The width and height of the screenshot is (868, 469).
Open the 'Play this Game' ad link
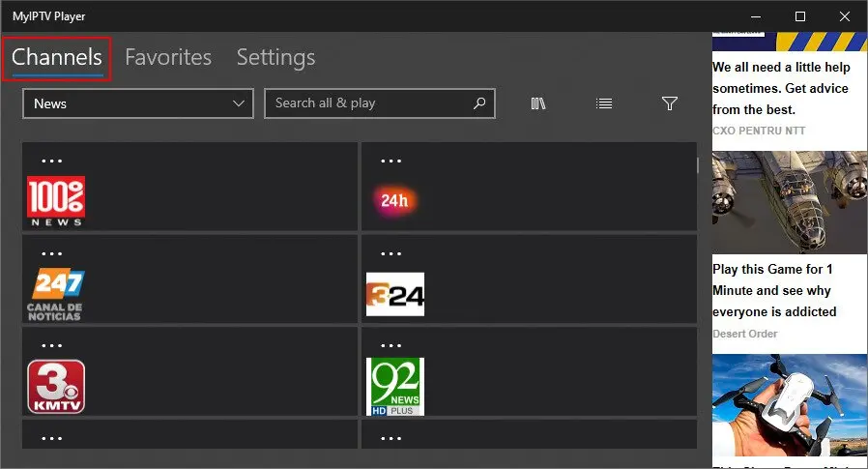(774, 290)
